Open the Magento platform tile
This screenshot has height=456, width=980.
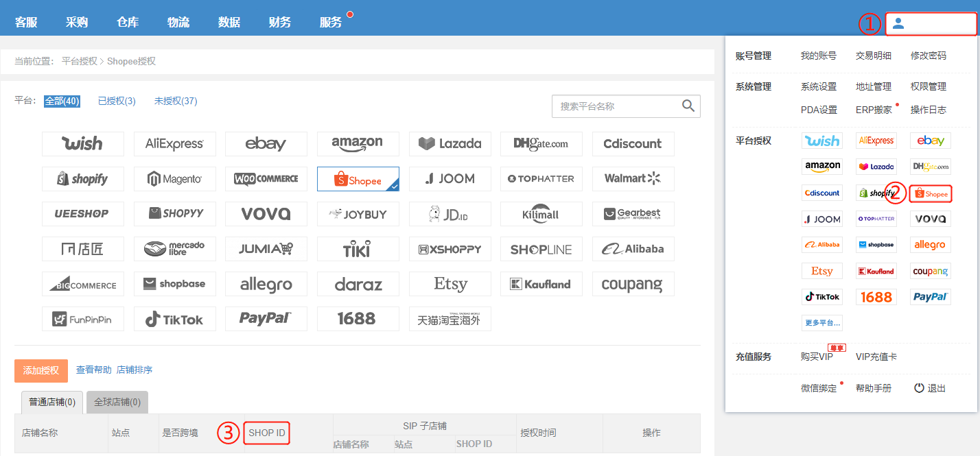coord(175,179)
